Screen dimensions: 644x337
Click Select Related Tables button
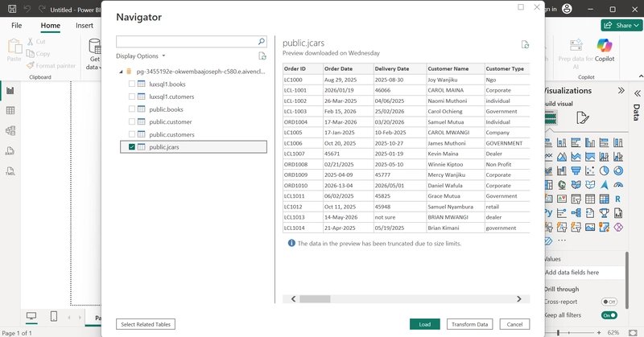(x=146, y=324)
